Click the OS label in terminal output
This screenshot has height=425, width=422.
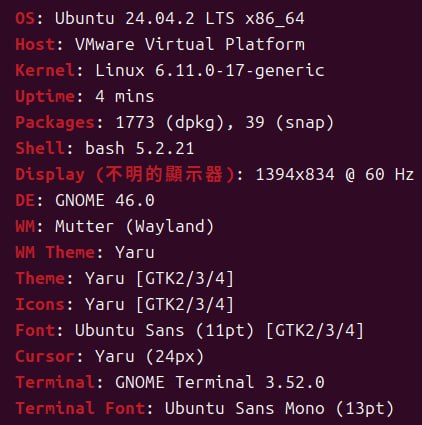(25, 18)
